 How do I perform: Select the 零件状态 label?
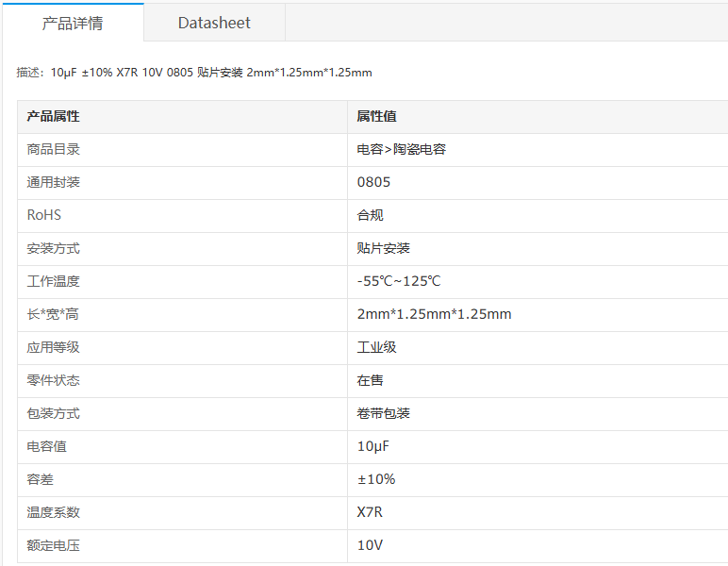(x=53, y=380)
